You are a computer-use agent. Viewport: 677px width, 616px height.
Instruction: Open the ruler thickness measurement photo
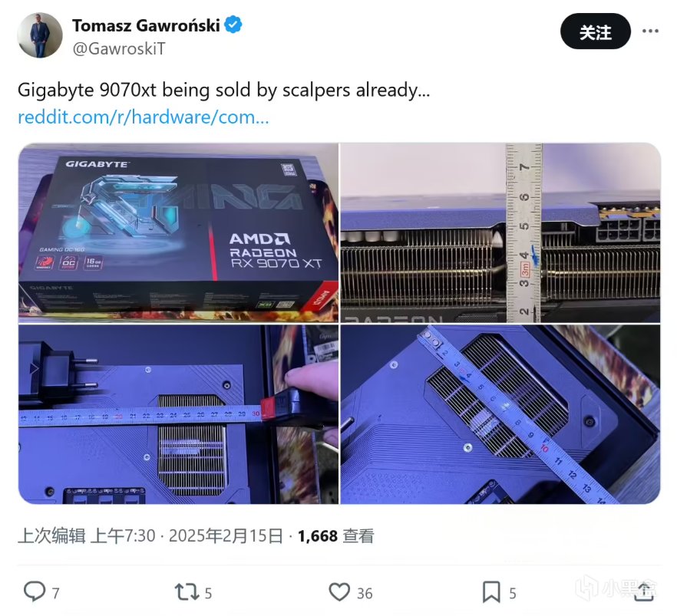click(500, 232)
